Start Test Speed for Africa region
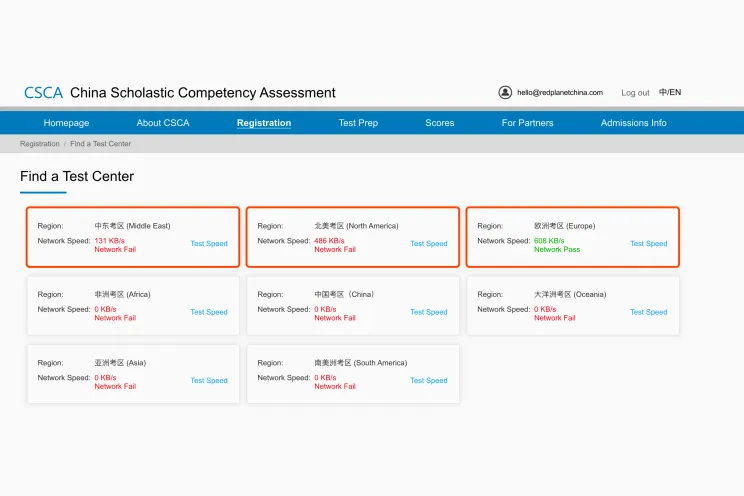 tap(209, 312)
